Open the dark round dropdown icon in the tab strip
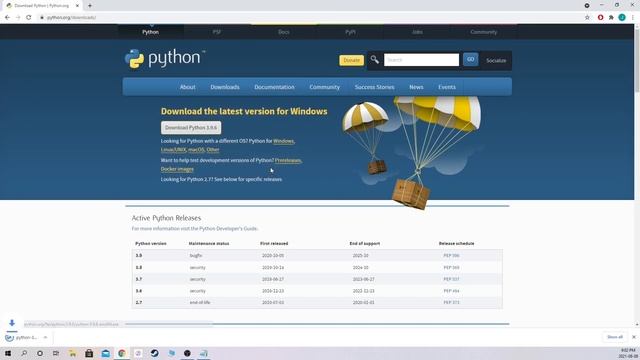 (x=587, y=5)
